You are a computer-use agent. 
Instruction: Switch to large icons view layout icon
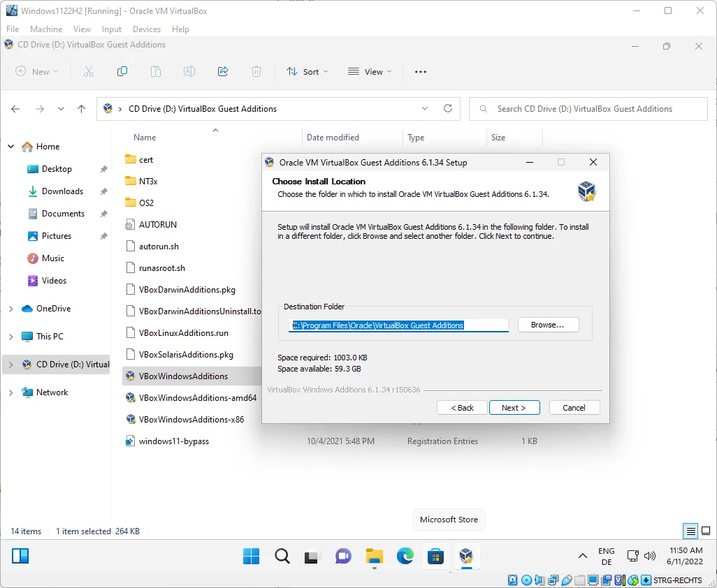coord(706,531)
